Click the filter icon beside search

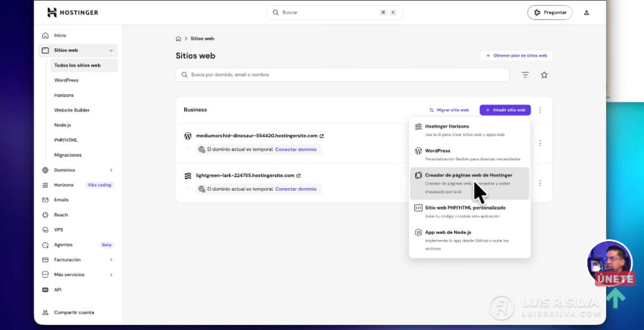(525, 75)
